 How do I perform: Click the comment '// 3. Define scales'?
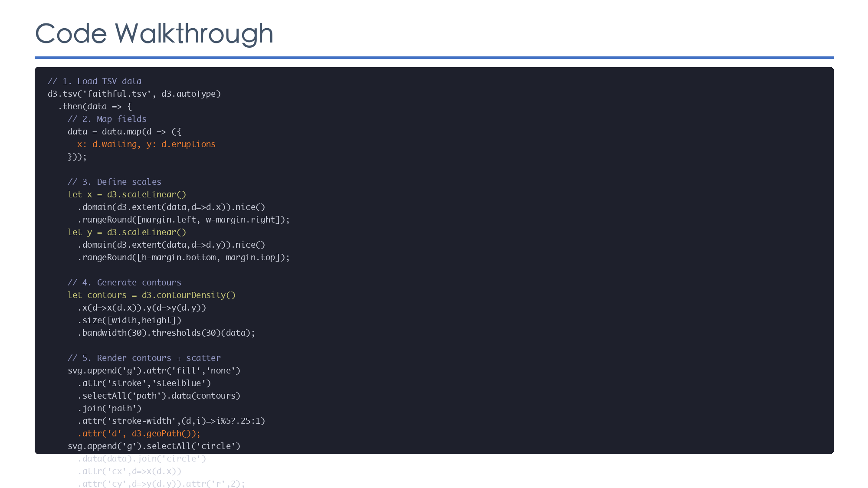click(115, 182)
